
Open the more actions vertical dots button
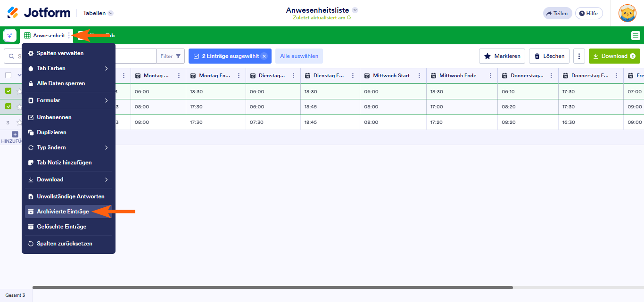pyautogui.click(x=579, y=56)
